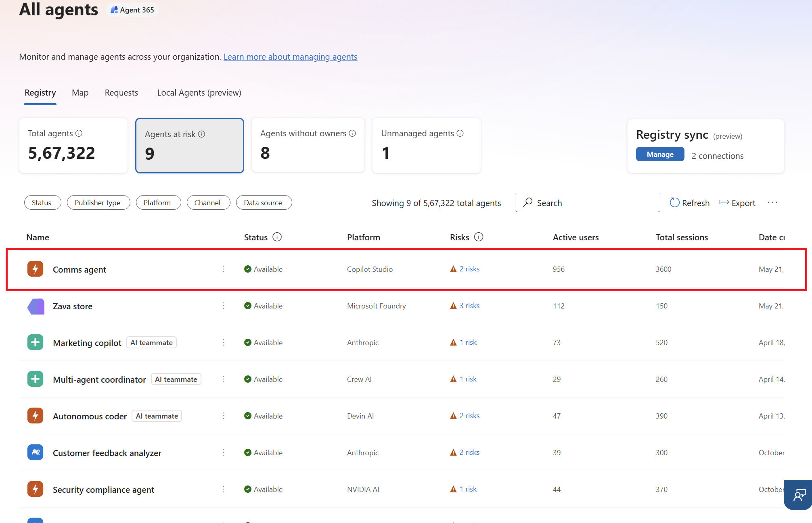
Task: Click the AI teammate tag on Marketing copilot
Action: click(x=151, y=342)
